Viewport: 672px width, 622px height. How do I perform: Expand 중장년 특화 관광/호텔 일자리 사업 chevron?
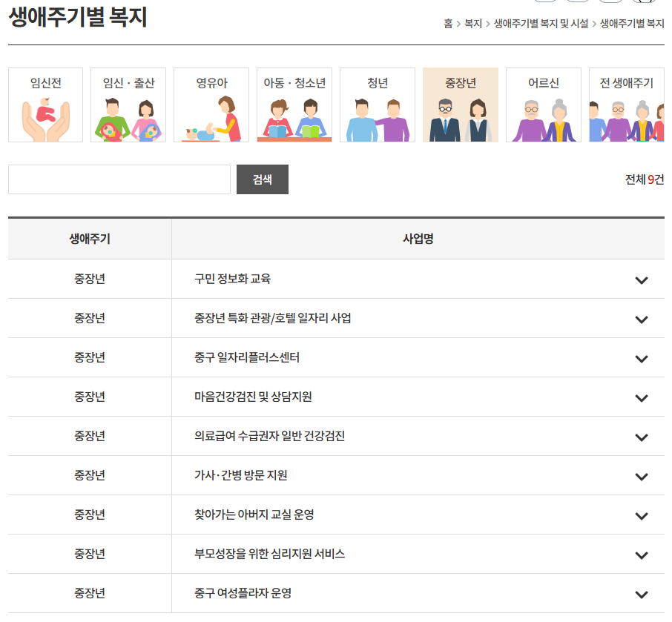(x=642, y=320)
